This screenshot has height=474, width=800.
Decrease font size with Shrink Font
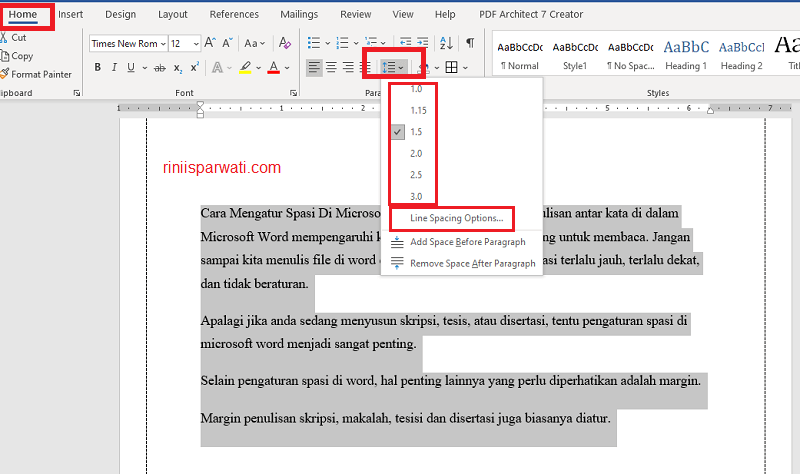tap(228, 43)
